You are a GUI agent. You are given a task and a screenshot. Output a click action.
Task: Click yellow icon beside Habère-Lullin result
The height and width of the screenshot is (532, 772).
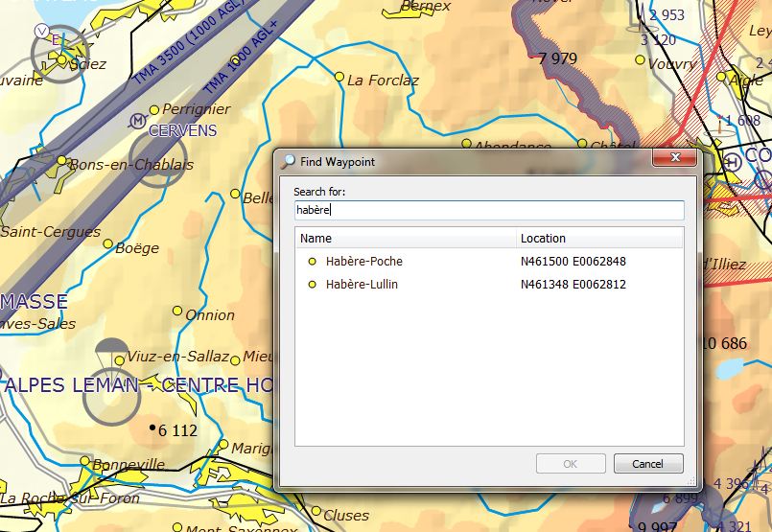point(312,285)
